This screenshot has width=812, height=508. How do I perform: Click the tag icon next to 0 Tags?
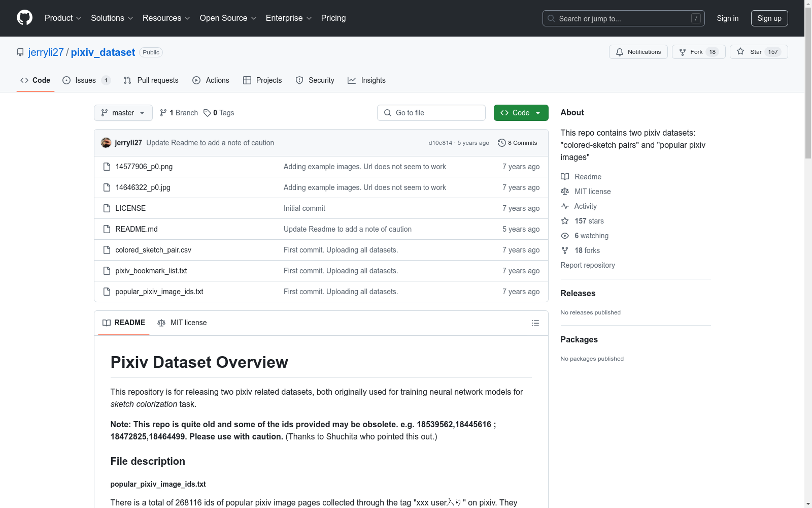[207, 113]
